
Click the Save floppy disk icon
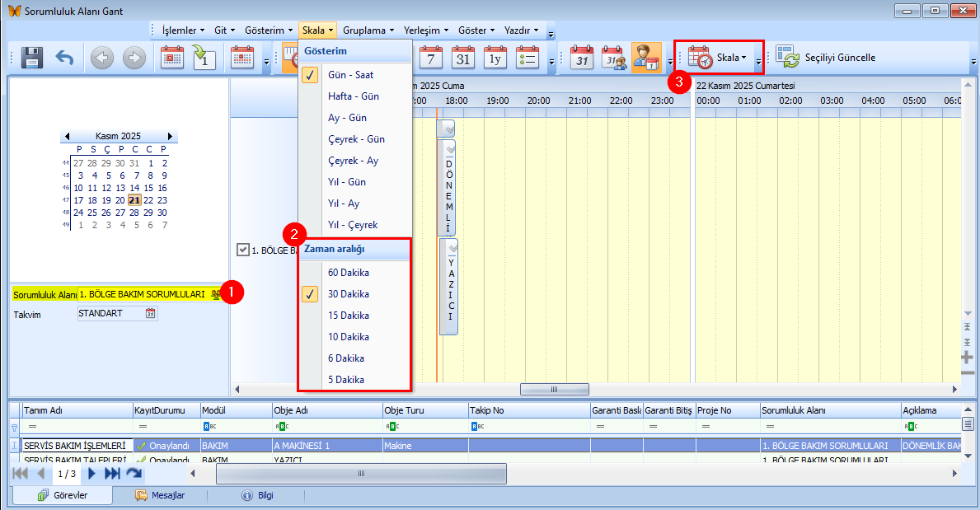(31, 58)
